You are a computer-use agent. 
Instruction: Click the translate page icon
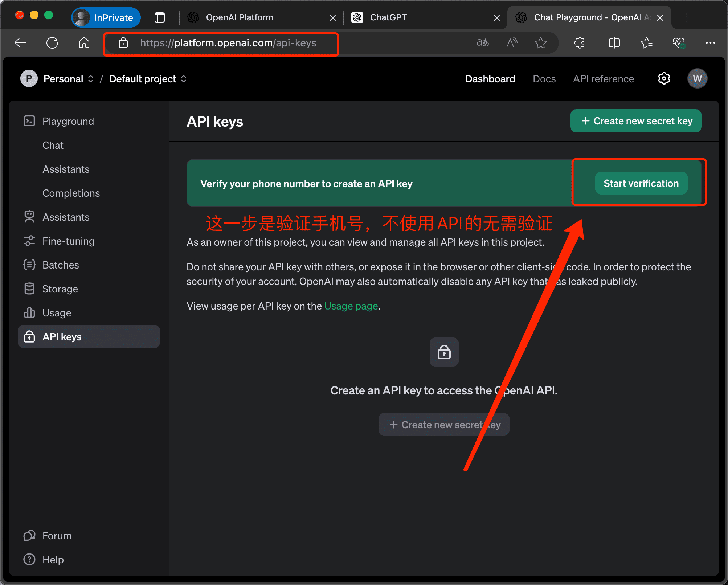pyautogui.click(x=482, y=43)
